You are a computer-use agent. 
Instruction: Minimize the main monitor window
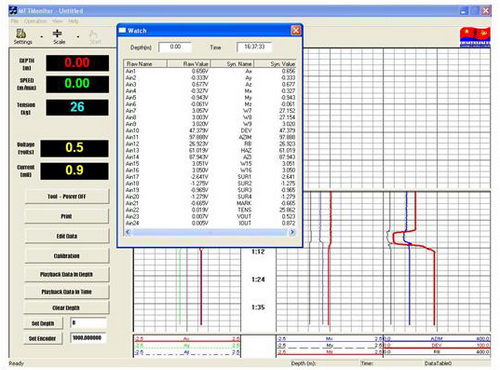click(464, 11)
